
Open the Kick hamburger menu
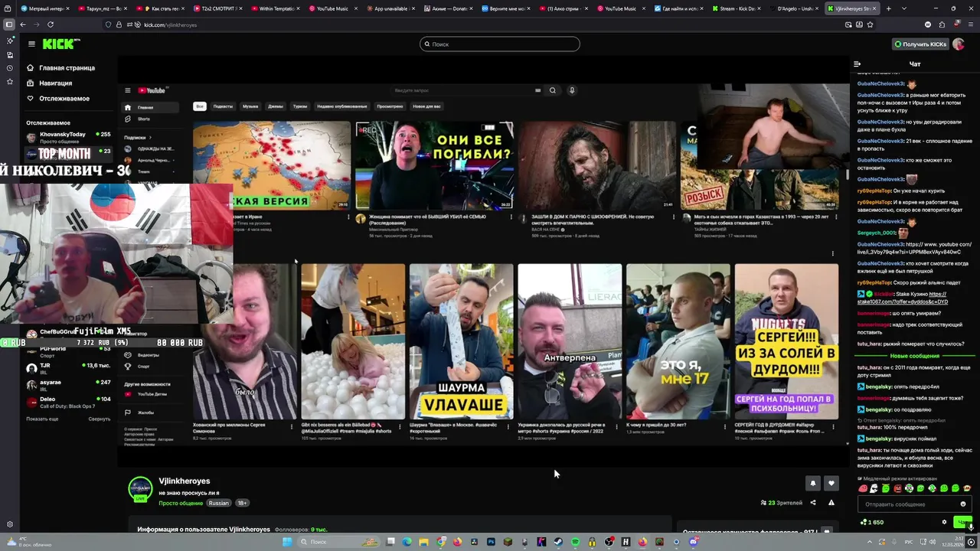[31, 44]
